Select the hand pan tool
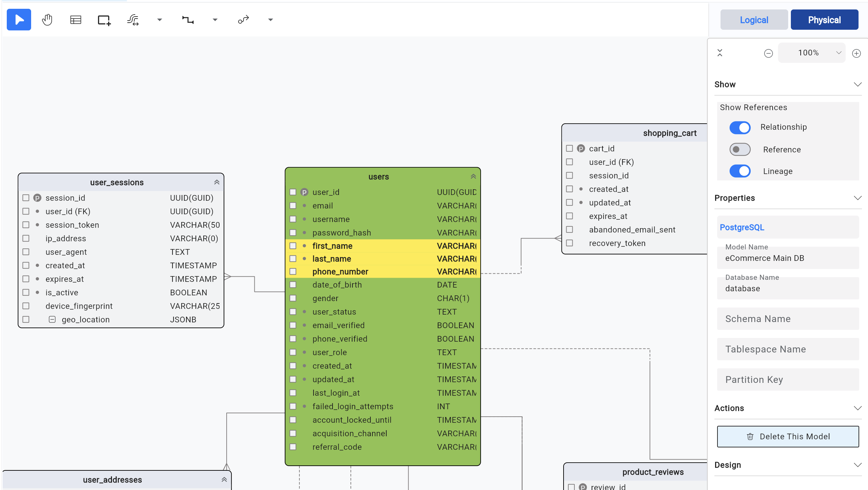This screenshot has width=868, height=490. point(47,19)
